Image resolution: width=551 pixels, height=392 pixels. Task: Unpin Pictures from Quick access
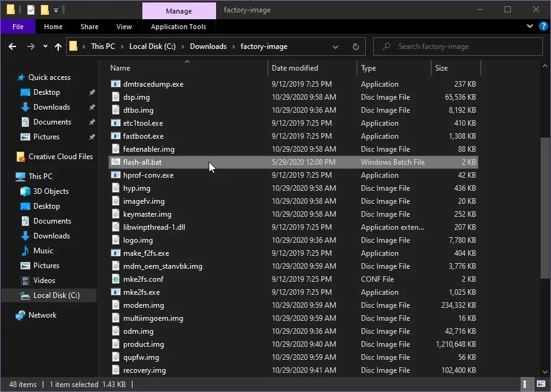coord(91,137)
